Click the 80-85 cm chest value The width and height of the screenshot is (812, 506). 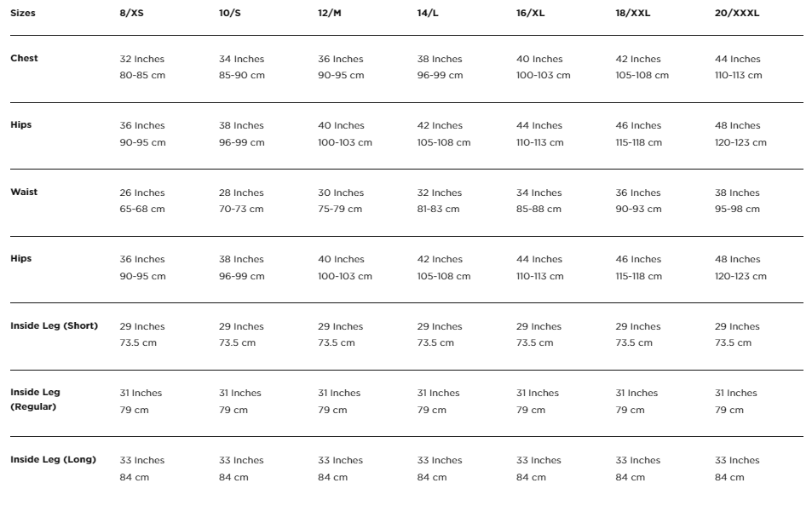142,75
